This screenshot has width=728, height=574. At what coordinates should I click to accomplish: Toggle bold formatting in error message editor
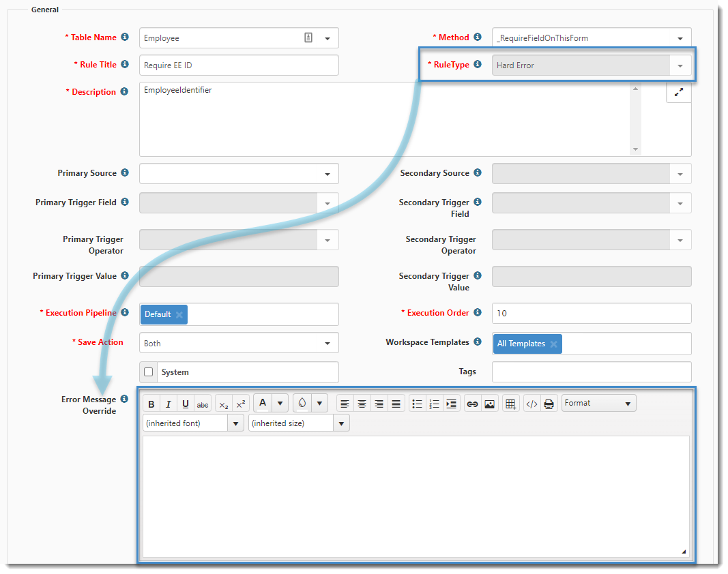[x=151, y=404]
